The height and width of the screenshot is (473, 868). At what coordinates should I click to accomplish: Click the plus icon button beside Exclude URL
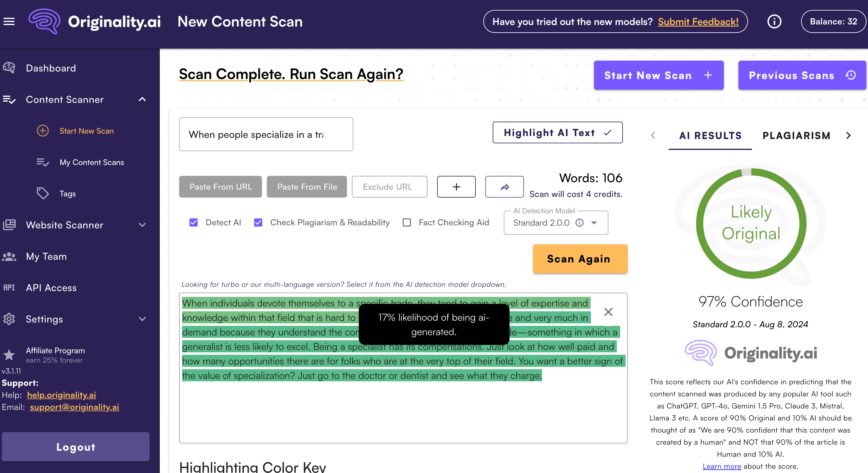tap(456, 187)
